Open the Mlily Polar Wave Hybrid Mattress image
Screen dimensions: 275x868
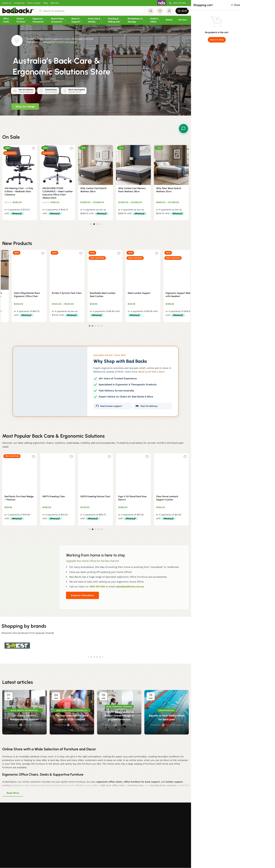(171, 165)
